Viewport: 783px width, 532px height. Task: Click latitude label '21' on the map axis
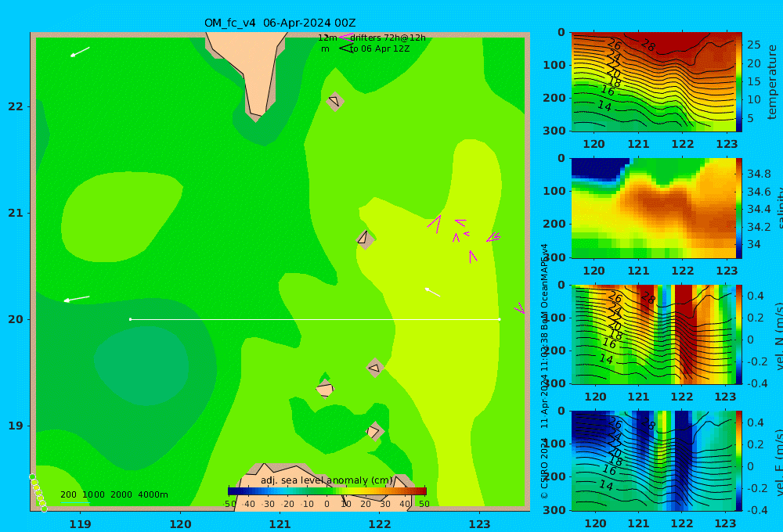tap(16, 213)
